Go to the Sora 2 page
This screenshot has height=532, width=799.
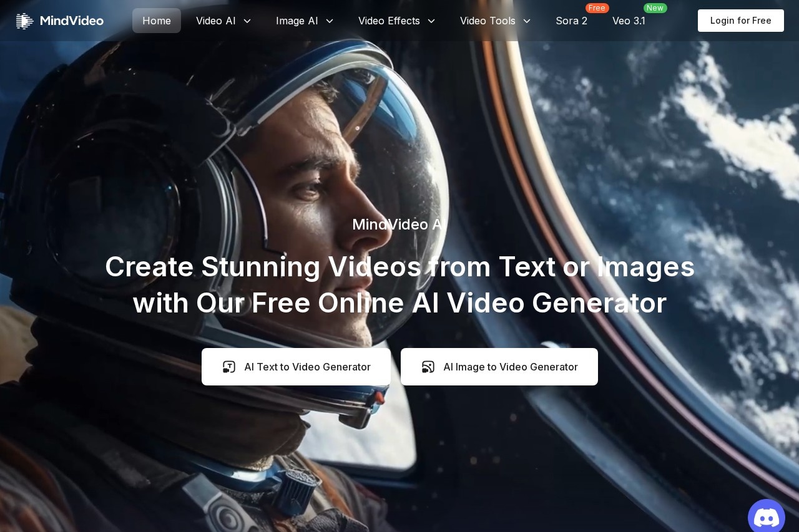point(571,21)
